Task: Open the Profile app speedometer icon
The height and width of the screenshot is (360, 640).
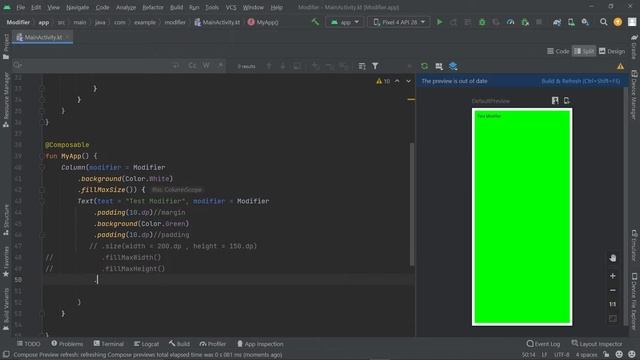Action: (510, 22)
